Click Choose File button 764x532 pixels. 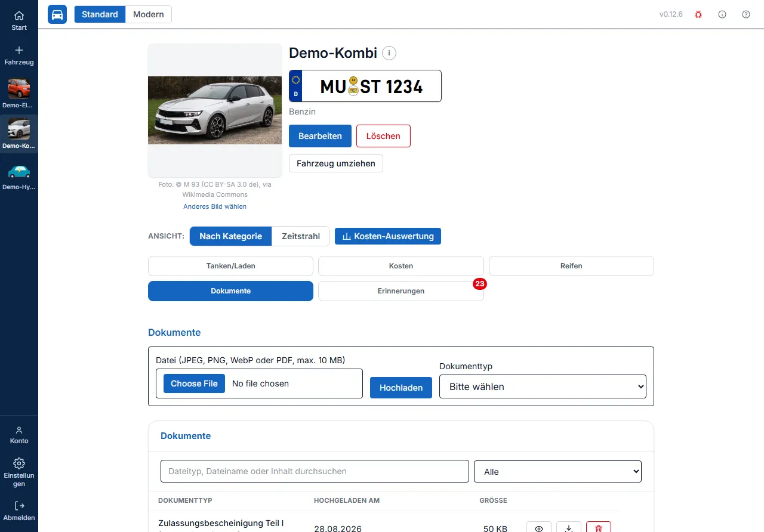pos(194,383)
